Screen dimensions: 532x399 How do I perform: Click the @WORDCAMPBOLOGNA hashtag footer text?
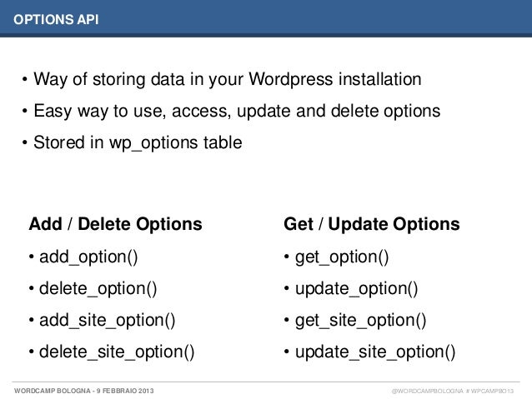[x=452, y=391]
